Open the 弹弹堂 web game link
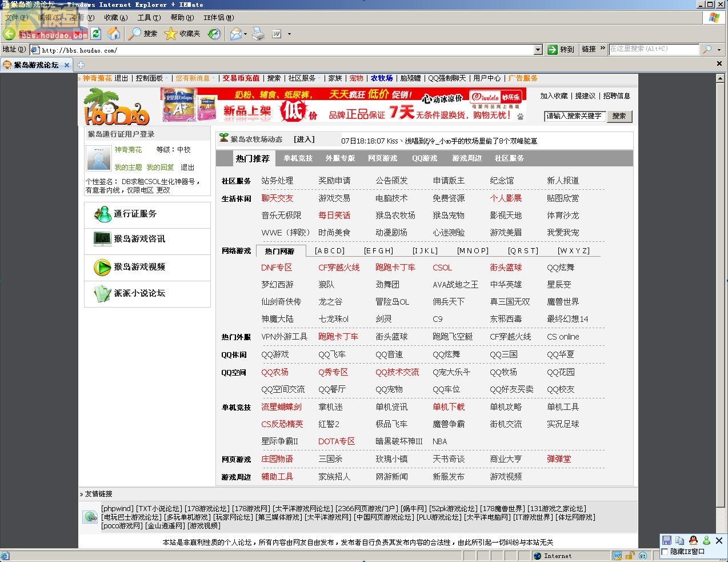 pyautogui.click(x=559, y=459)
